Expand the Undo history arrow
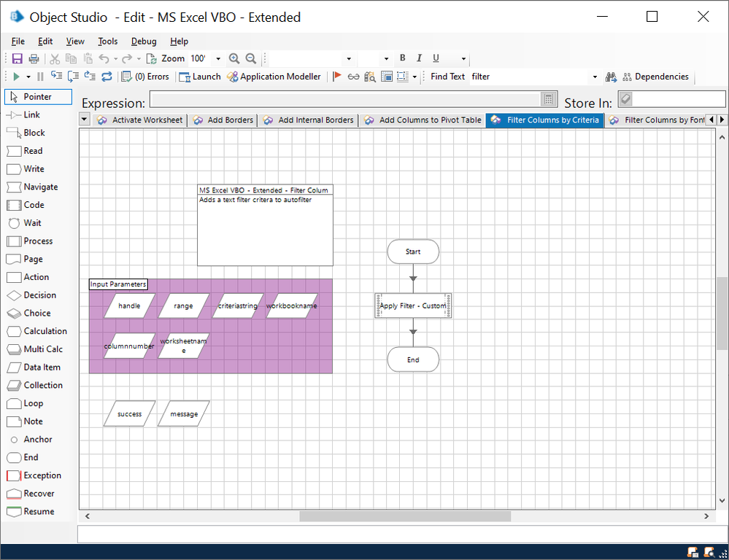 (x=116, y=58)
